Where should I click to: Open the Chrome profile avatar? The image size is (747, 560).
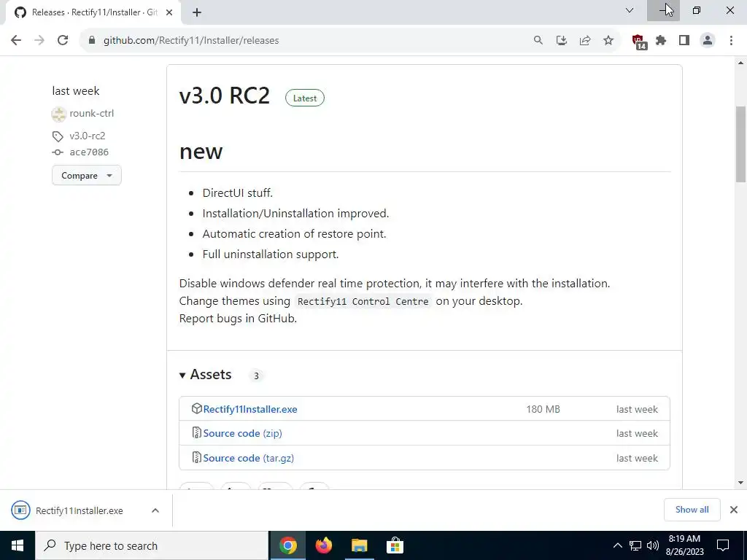(708, 41)
